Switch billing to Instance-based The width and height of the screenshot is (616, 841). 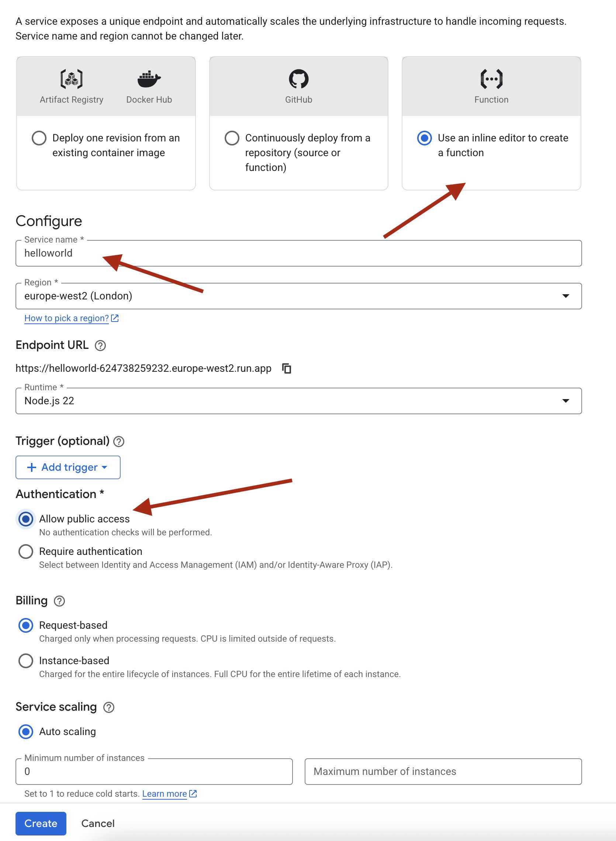pyautogui.click(x=26, y=661)
